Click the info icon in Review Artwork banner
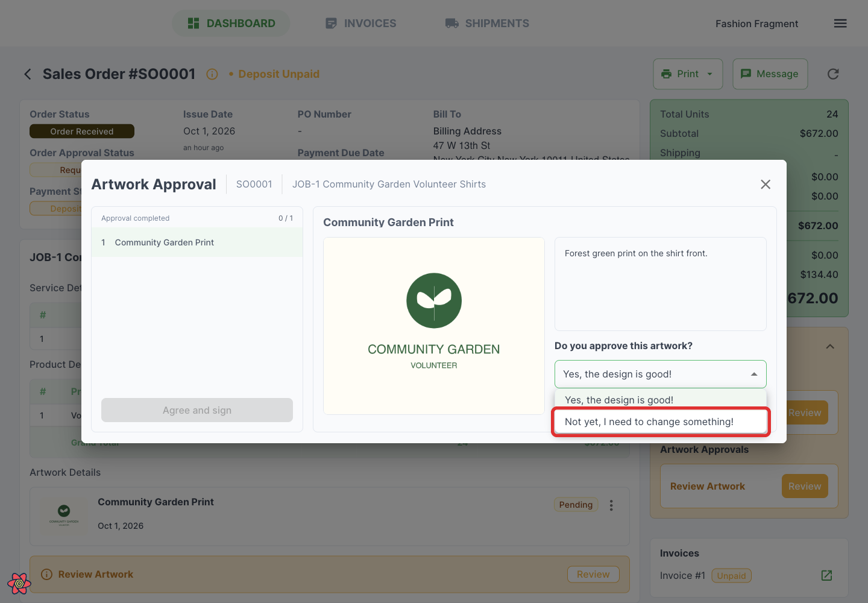The image size is (868, 603). coord(46,575)
